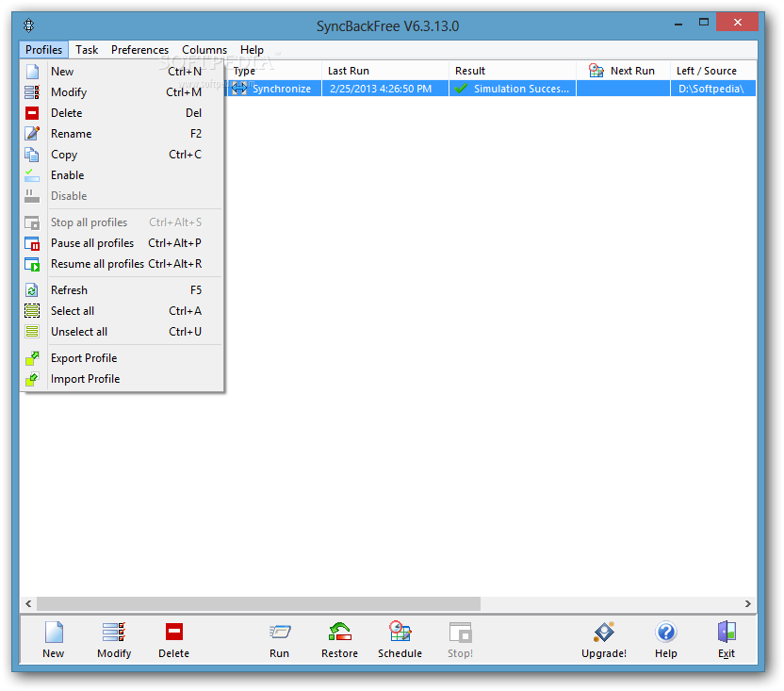The image size is (784, 691).
Task: Click the 'D:\Softpedia\' source cell
Action: 713,89
